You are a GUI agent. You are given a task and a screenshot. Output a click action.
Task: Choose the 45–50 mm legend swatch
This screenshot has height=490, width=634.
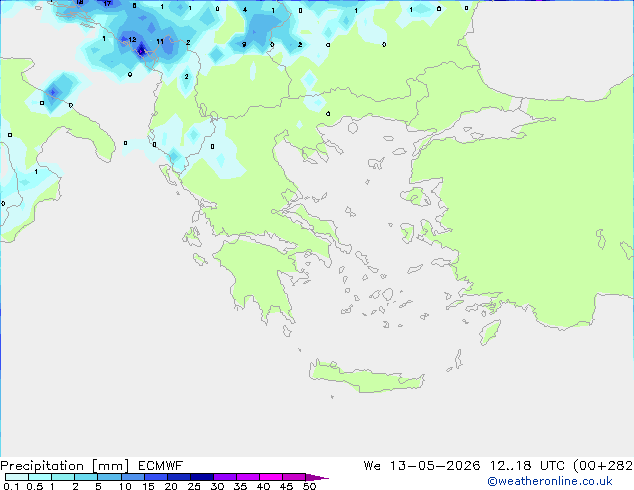point(294,477)
